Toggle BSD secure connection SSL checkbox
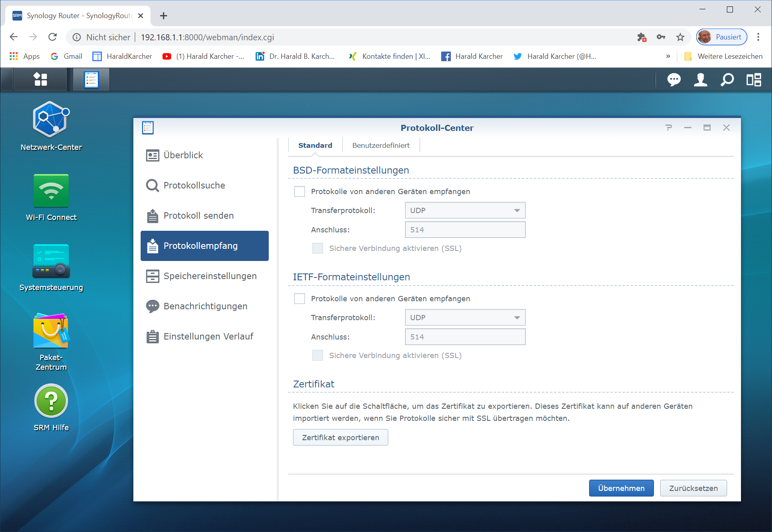The image size is (772, 532). coord(318,248)
